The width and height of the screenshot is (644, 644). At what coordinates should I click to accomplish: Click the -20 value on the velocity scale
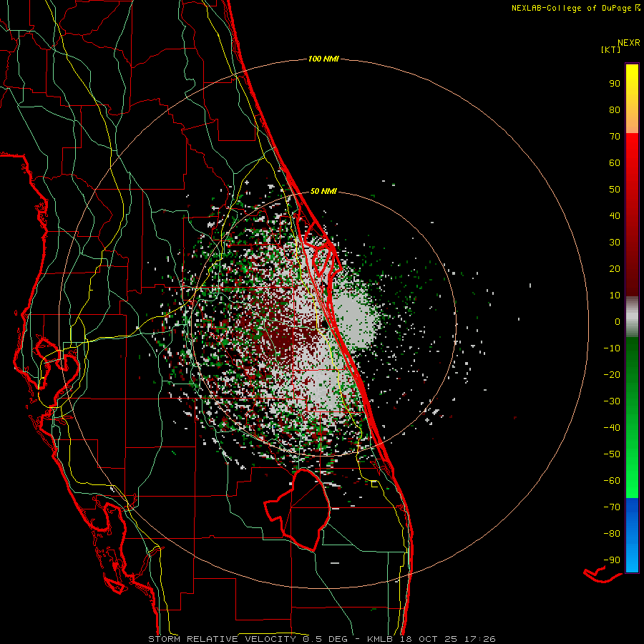[x=612, y=375]
